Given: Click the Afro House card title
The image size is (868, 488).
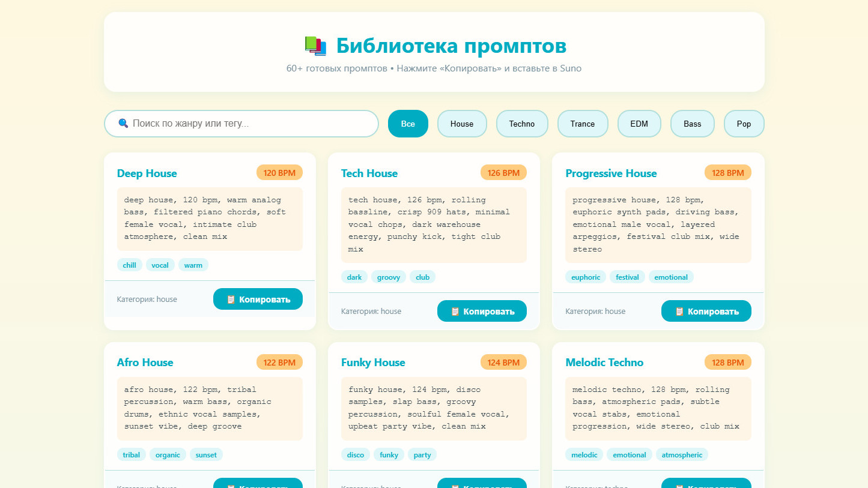Looking at the screenshot, I should click(145, 363).
